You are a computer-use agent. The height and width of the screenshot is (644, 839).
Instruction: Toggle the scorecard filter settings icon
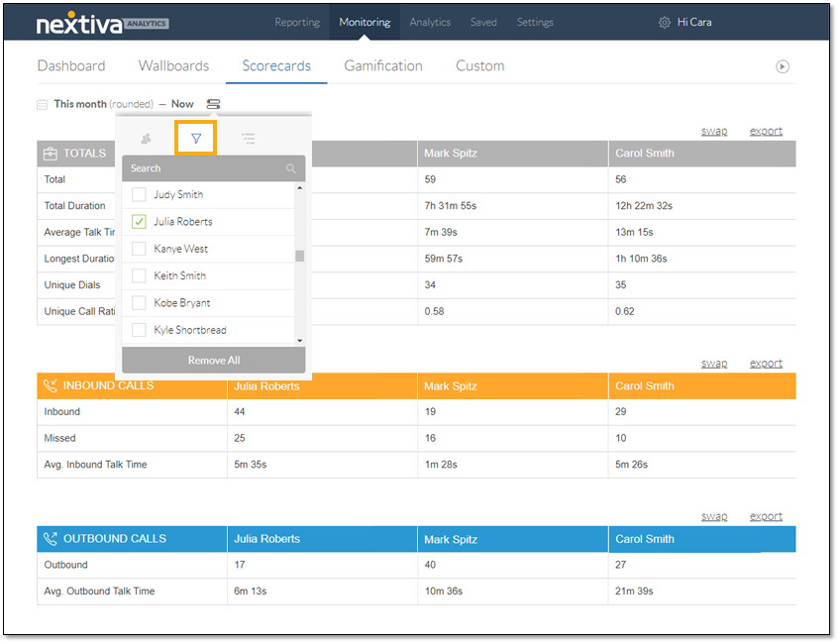point(213,104)
